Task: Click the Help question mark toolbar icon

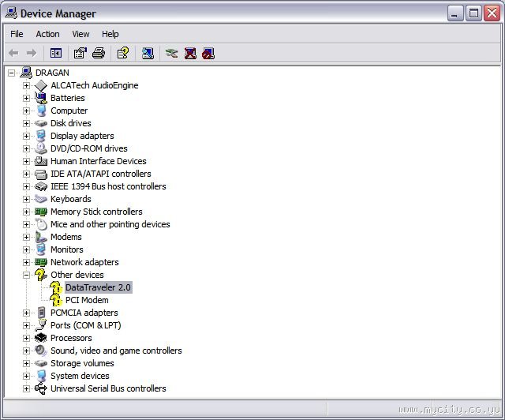Action: coord(123,53)
